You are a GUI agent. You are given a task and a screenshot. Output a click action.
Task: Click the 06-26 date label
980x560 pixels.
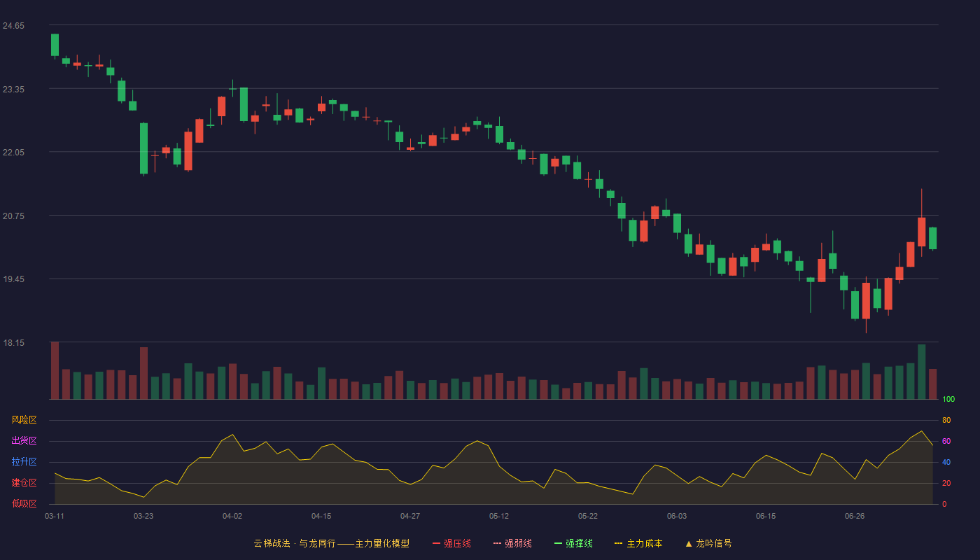coord(855,516)
